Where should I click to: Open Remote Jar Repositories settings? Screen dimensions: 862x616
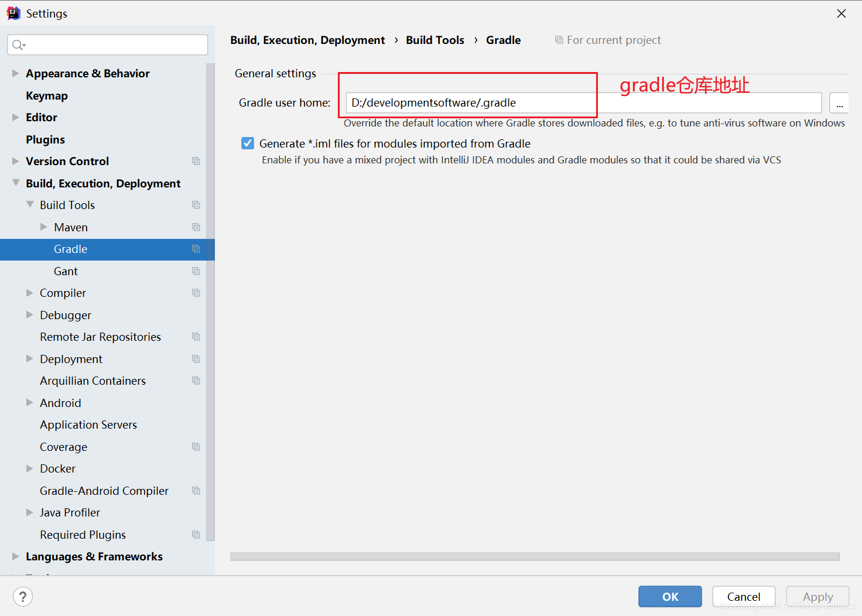tap(100, 337)
